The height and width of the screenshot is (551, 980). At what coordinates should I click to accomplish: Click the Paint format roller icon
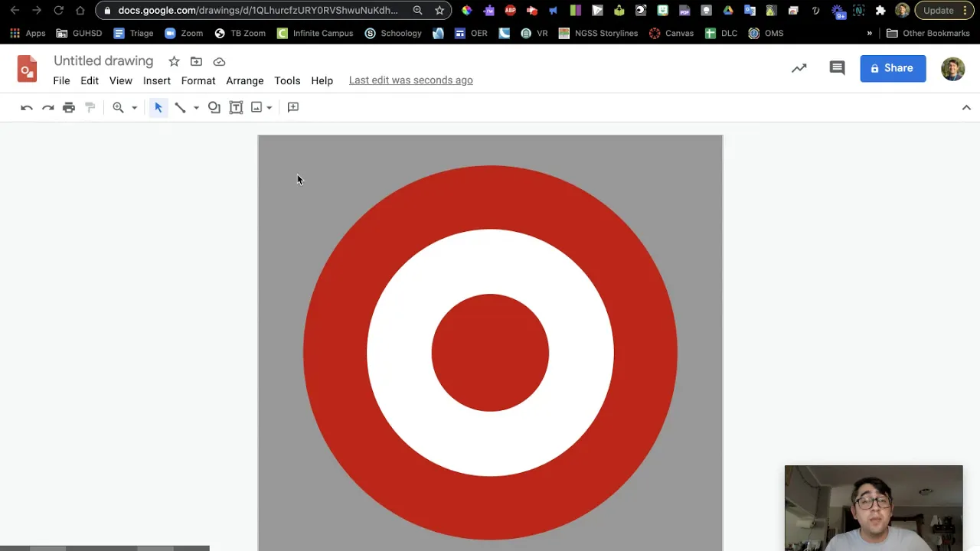click(90, 108)
